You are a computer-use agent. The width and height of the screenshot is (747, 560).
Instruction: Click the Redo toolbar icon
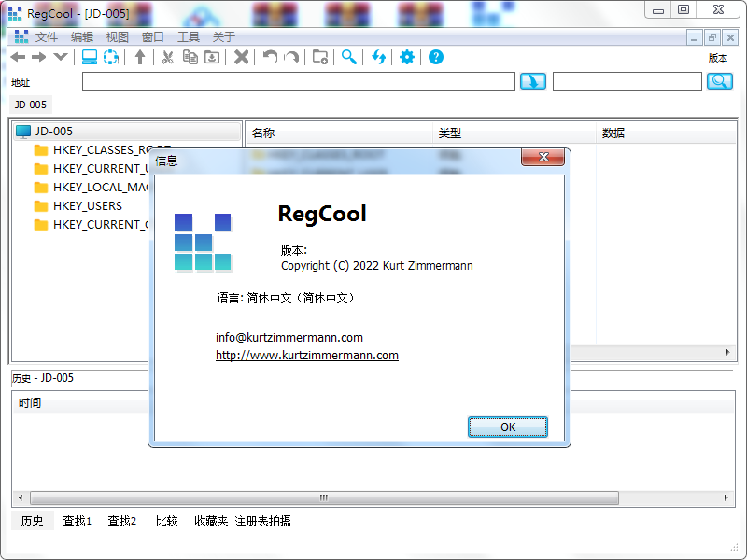[x=291, y=57]
